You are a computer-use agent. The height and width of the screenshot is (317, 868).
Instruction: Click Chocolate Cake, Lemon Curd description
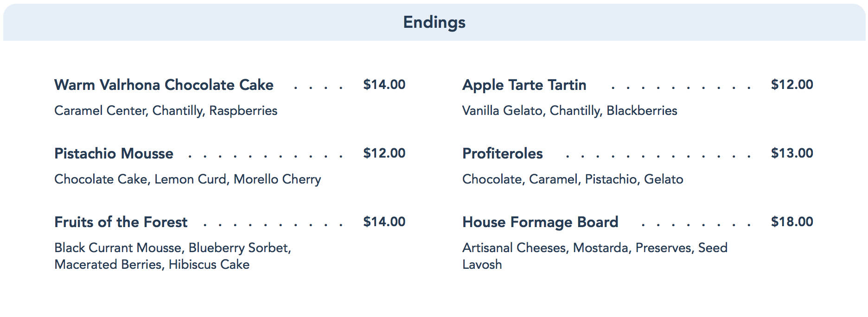click(x=187, y=179)
